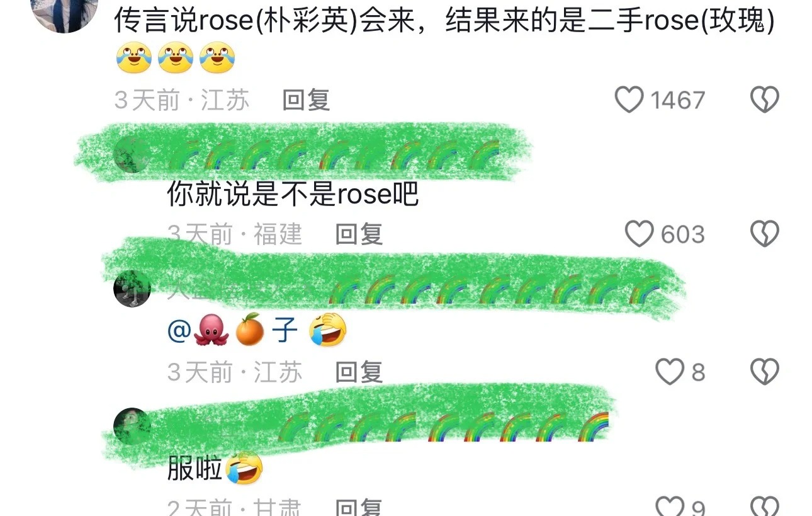
Task: Open avatar of '你就说是不是rose吧' commenter
Action: [131, 154]
